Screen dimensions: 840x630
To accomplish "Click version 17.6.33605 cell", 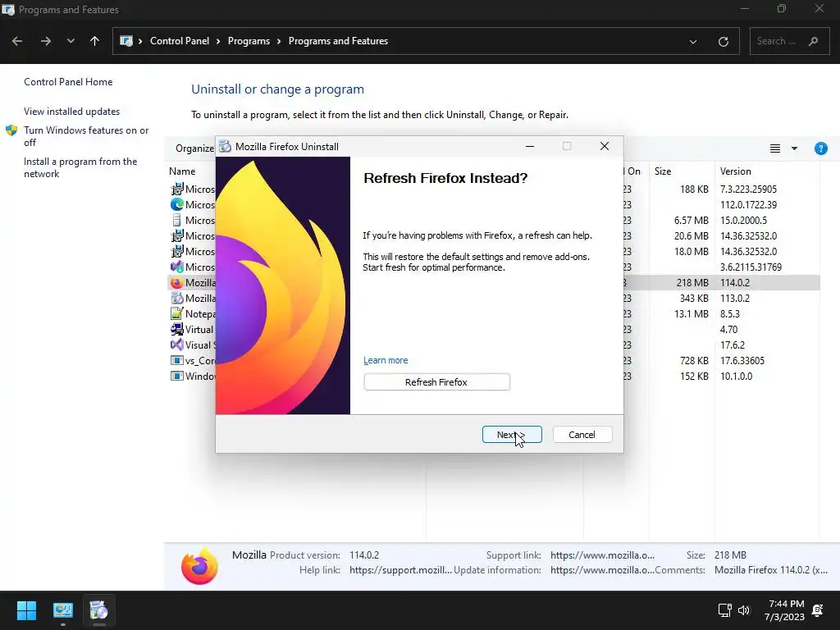I will pyautogui.click(x=742, y=361).
